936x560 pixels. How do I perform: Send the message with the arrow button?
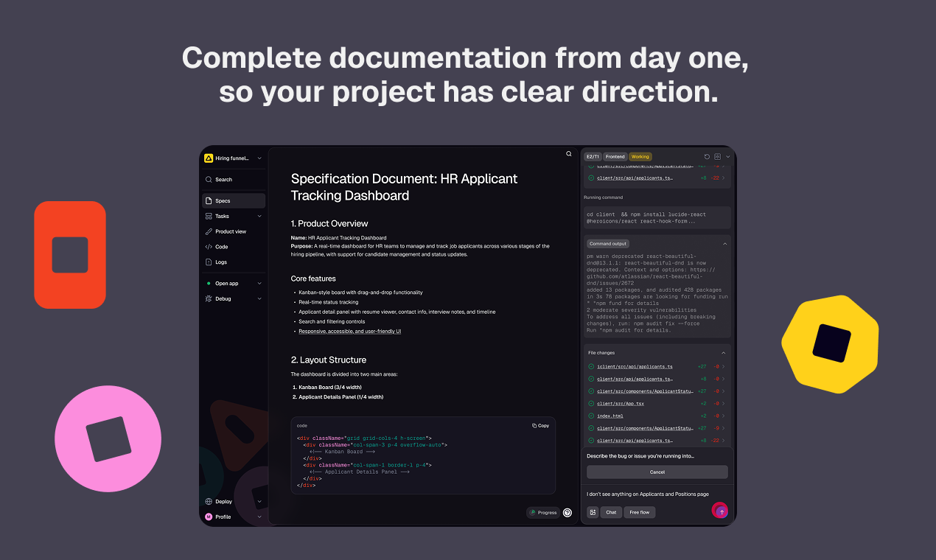coord(721,511)
